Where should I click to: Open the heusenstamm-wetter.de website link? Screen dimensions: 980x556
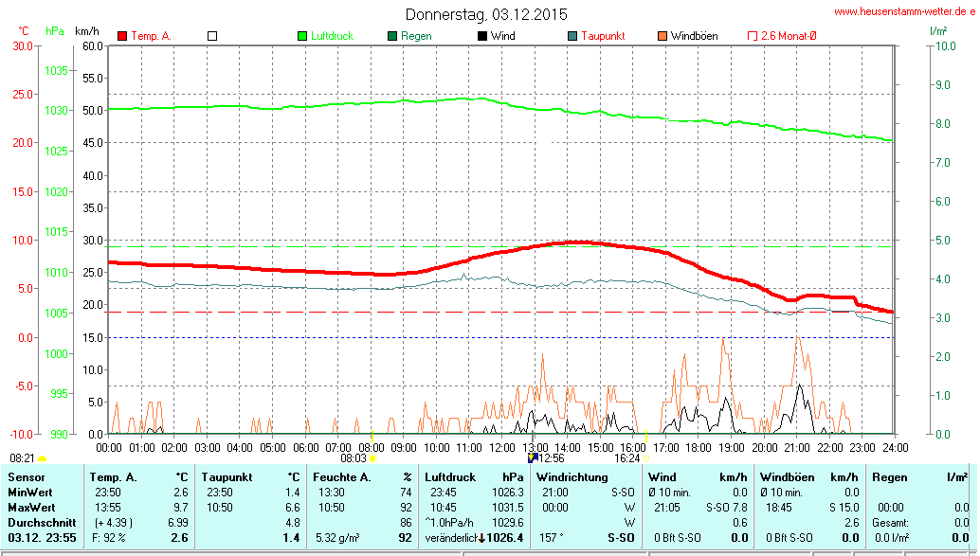[903, 12]
